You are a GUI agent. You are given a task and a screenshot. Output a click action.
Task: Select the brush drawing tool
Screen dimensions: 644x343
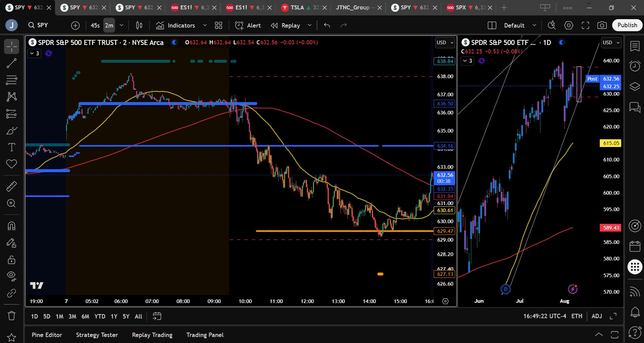pos(11,131)
